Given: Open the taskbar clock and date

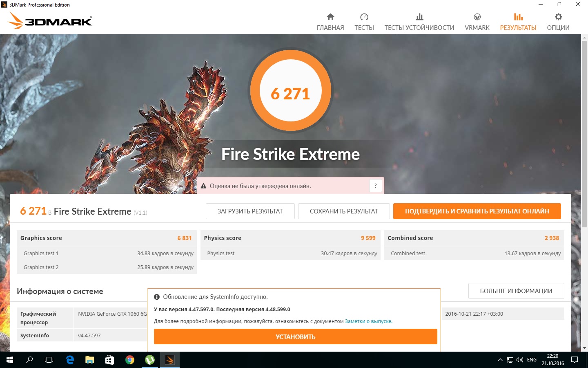Looking at the screenshot, I should point(553,360).
